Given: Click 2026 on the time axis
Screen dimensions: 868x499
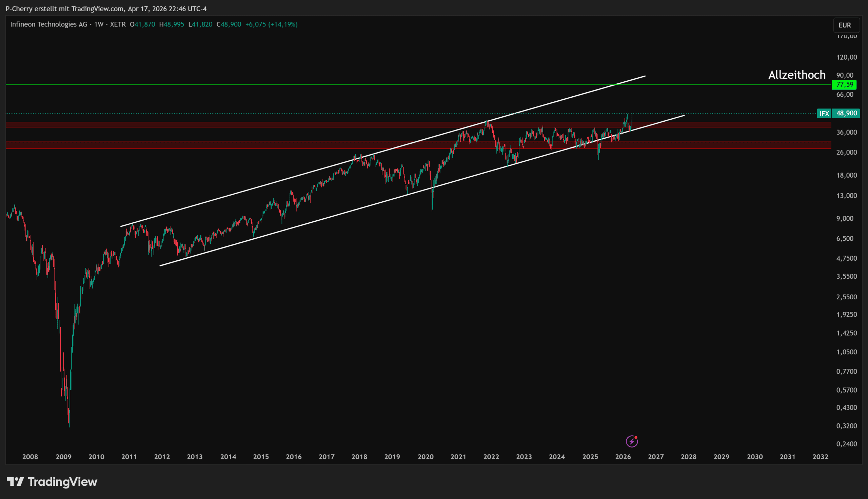Looking at the screenshot, I should [623, 457].
